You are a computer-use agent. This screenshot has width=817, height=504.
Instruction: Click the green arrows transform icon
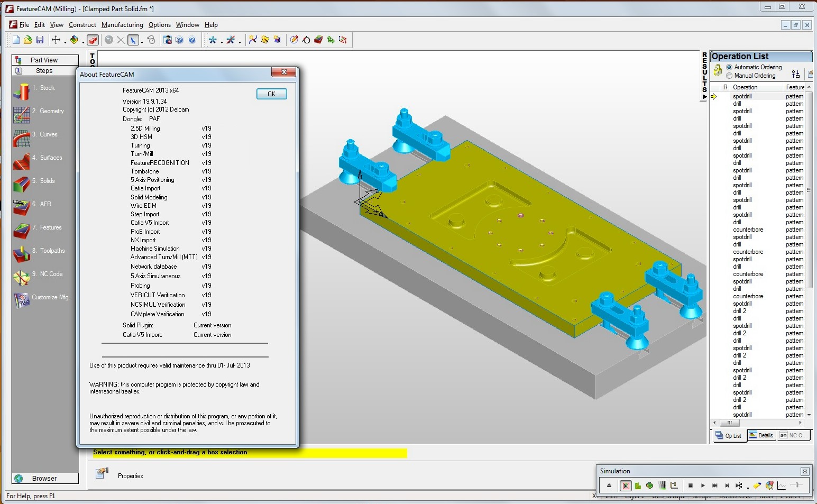(x=331, y=40)
